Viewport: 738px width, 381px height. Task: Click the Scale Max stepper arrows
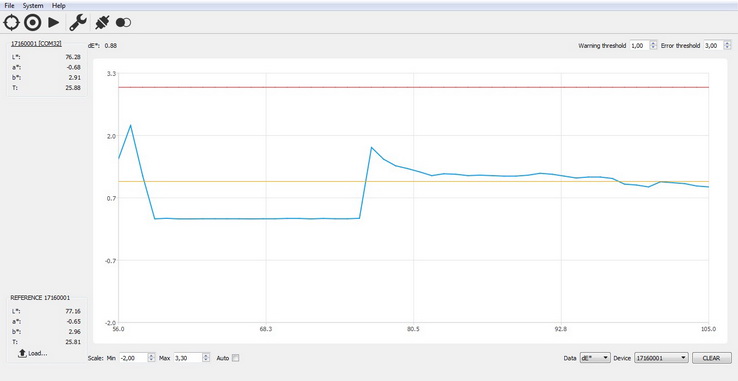tap(206, 358)
